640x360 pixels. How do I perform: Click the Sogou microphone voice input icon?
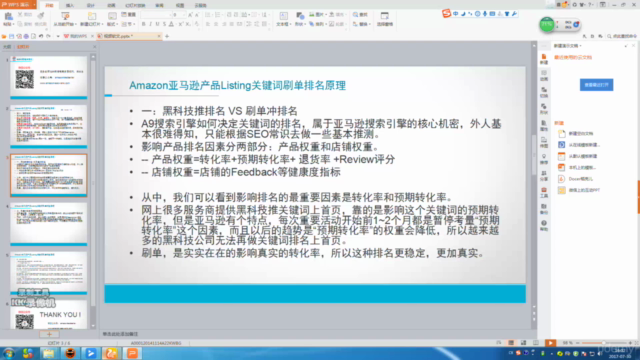[485, 14]
